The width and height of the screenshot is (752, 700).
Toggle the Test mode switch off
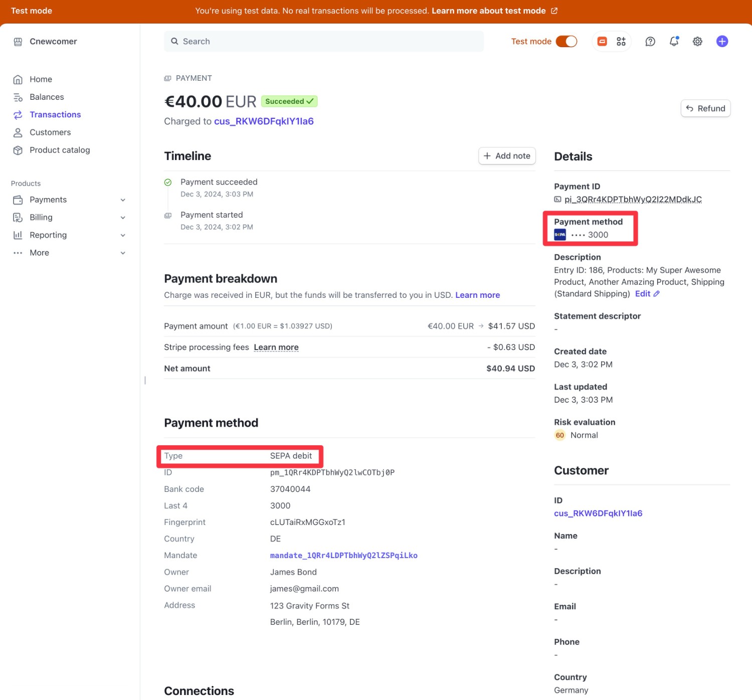pyautogui.click(x=567, y=42)
